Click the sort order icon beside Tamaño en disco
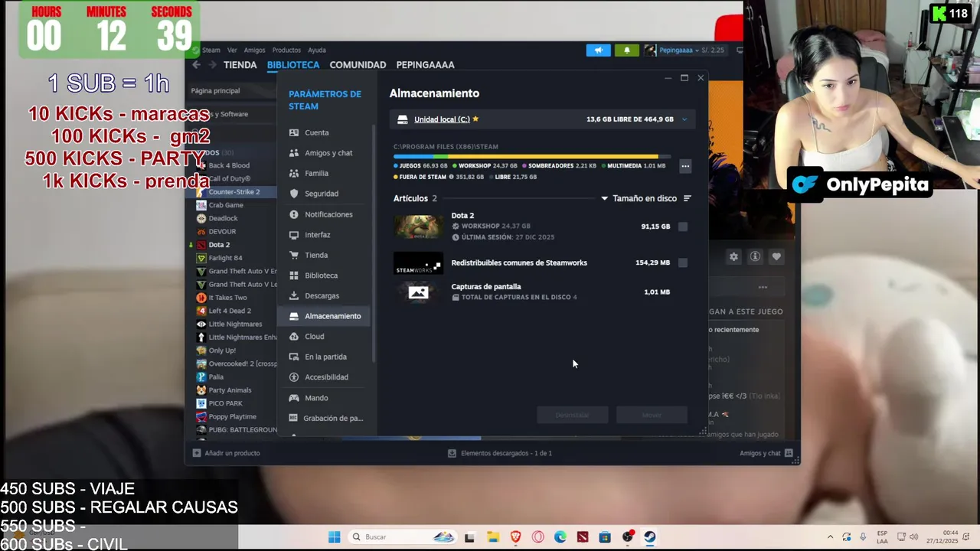The image size is (980, 551). (x=687, y=198)
